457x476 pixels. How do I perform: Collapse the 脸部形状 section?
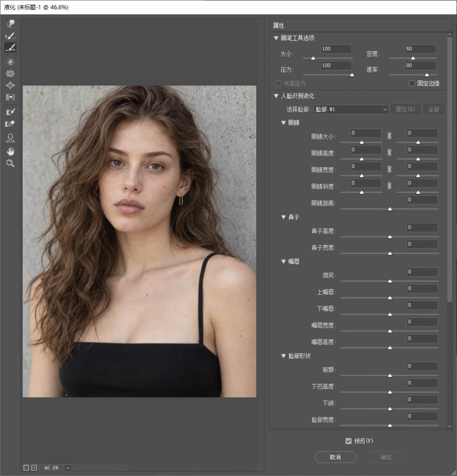(x=283, y=356)
